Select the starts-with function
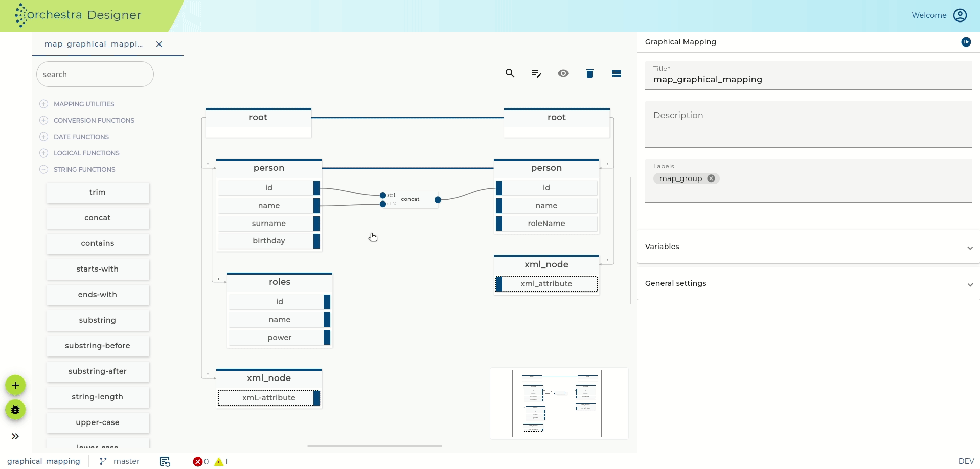This screenshot has height=469, width=980. [98, 269]
